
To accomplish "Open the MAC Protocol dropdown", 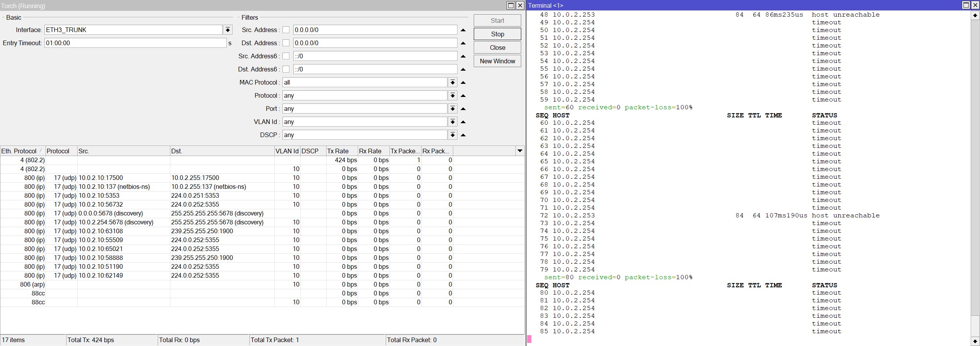I will (452, 83).
